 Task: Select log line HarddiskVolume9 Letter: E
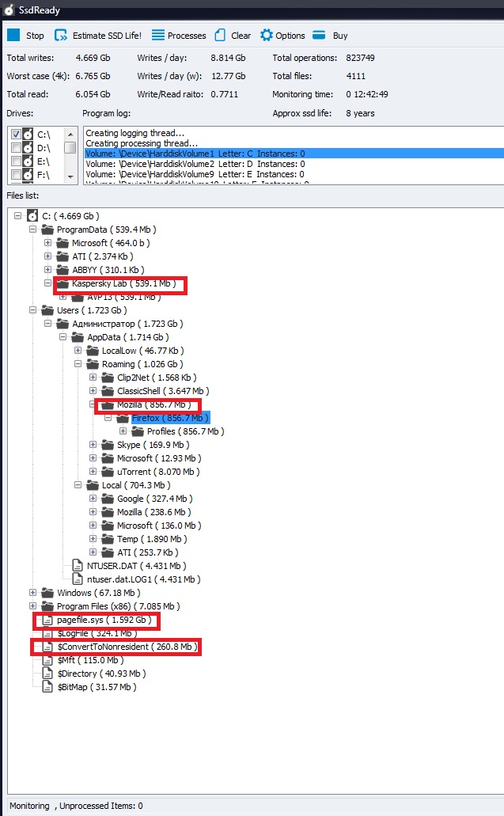click(x=195, y=174)
